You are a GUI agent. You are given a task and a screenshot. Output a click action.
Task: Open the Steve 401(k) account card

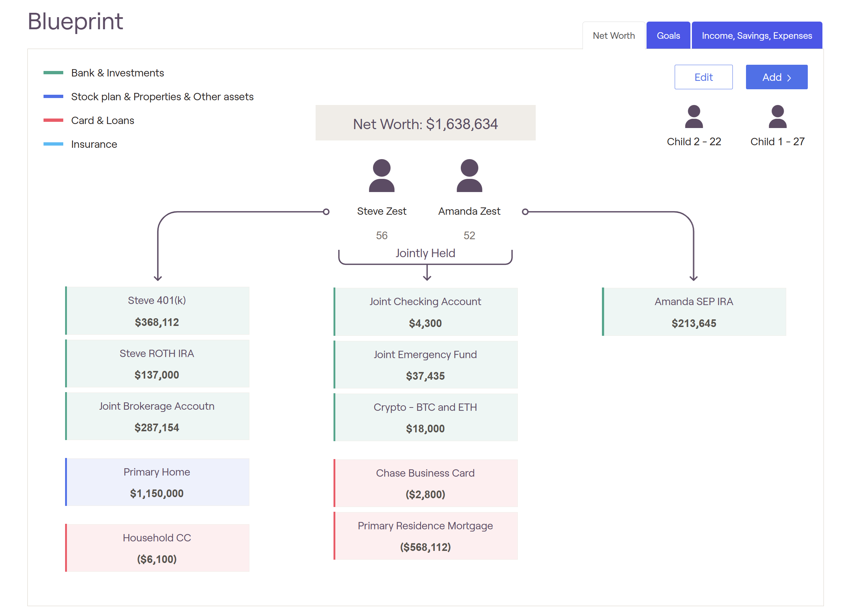pos(157,311)
